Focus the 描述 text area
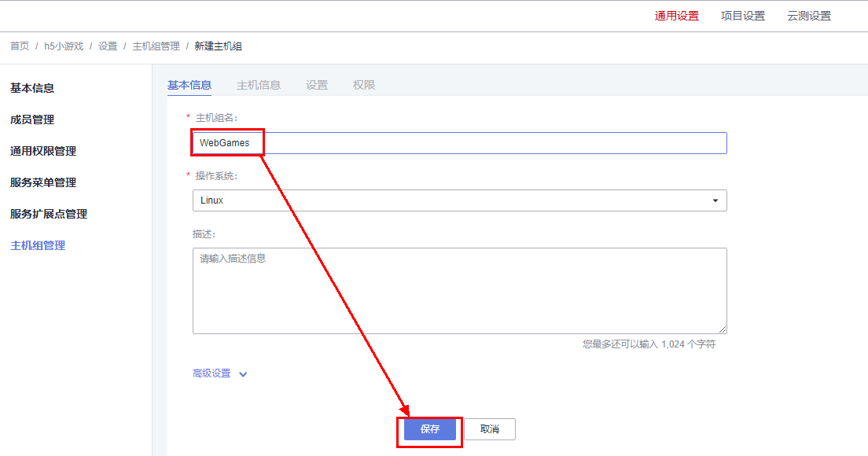The image size is (868, 456). pyautogui.click(x=459, y=291)
